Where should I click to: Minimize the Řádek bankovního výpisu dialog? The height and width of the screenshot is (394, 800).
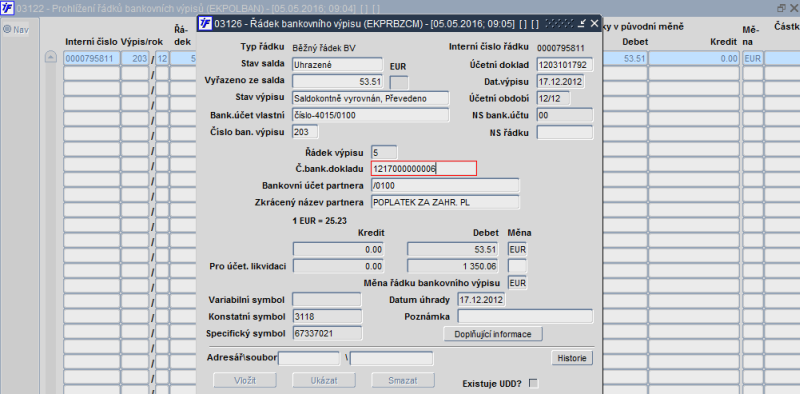582,23
